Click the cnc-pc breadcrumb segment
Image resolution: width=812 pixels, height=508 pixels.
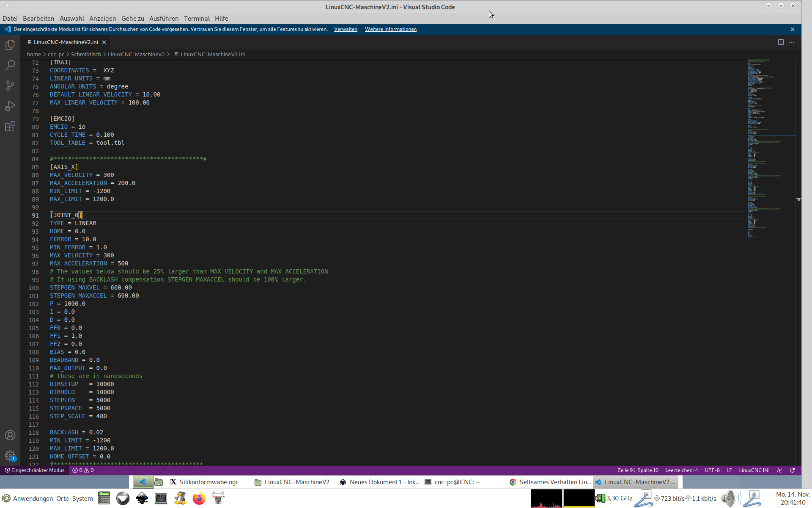pos(56,54)
